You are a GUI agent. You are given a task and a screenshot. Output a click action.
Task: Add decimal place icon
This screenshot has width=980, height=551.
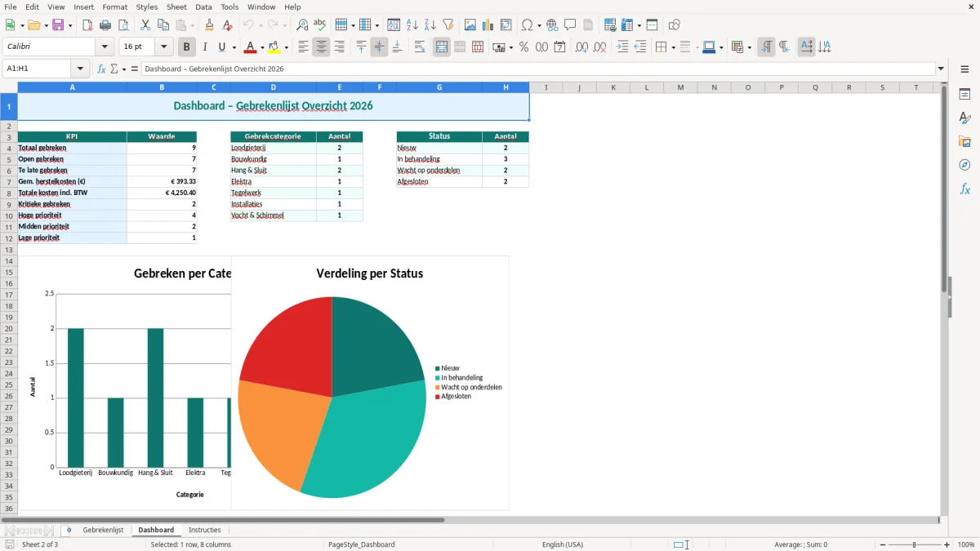(581, 47)
